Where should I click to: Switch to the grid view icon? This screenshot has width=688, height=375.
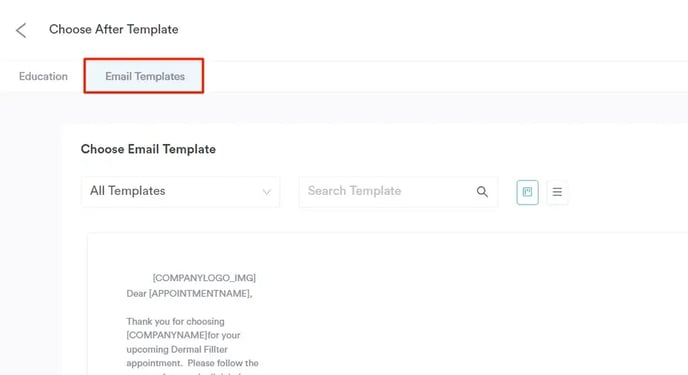point(527,192)
